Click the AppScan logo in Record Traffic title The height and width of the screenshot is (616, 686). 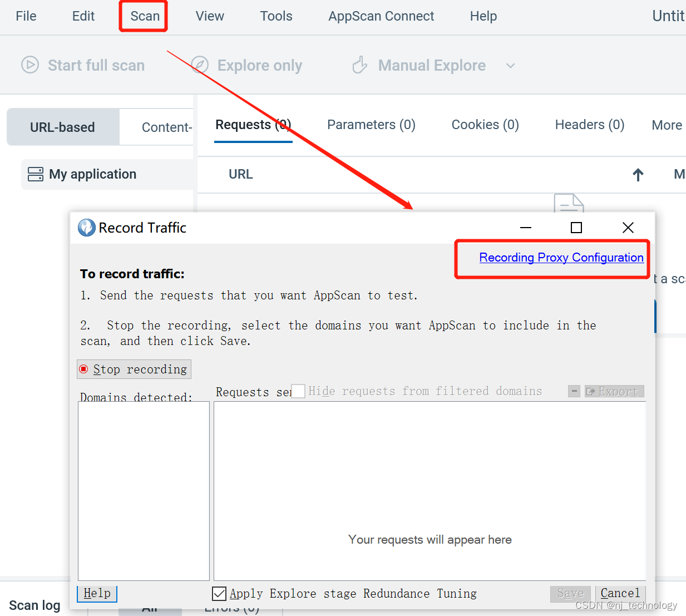[x=86, y=228]
